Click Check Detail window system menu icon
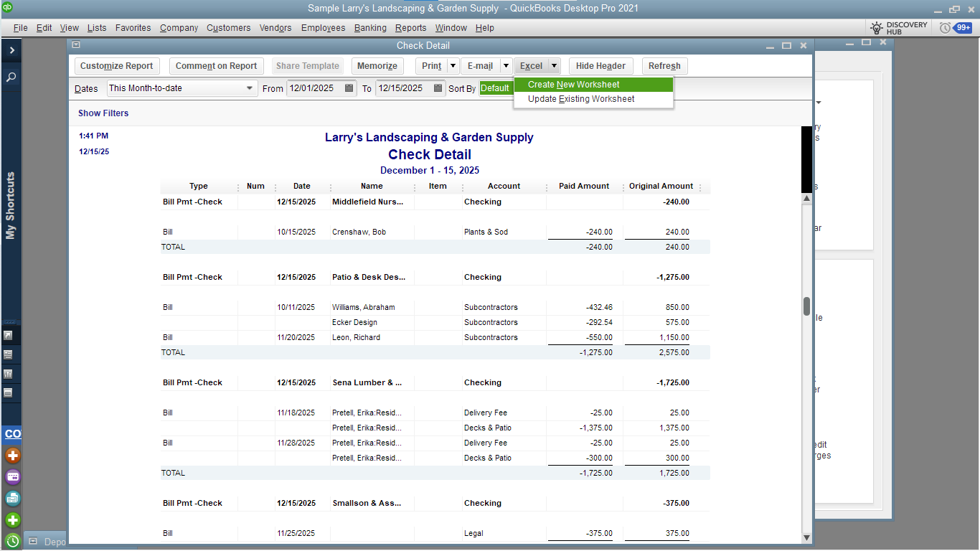The width and height of the screenshot is (980, 551). coord(76,45)
